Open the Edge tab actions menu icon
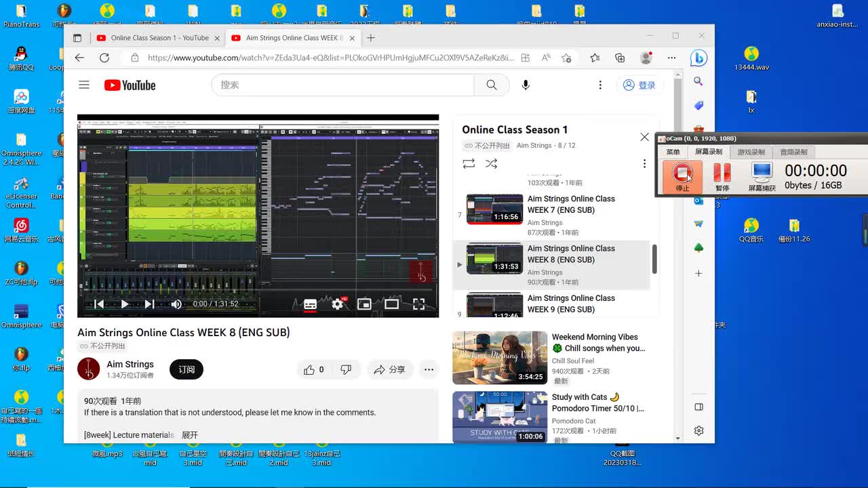Viewport: 868px width, 488px height. pos(77,38)
